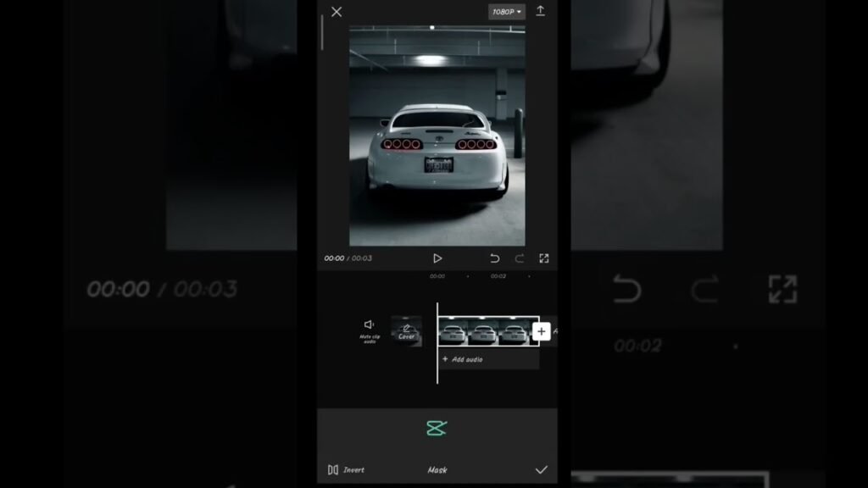This screenshot has width=868, height=488.
Task: Close the editor with the X icon
Action: click(x=337, y=12)
